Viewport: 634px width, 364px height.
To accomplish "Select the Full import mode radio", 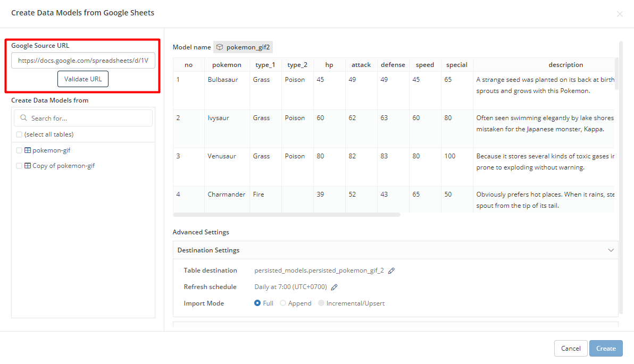I will click(x=257, y=303).
